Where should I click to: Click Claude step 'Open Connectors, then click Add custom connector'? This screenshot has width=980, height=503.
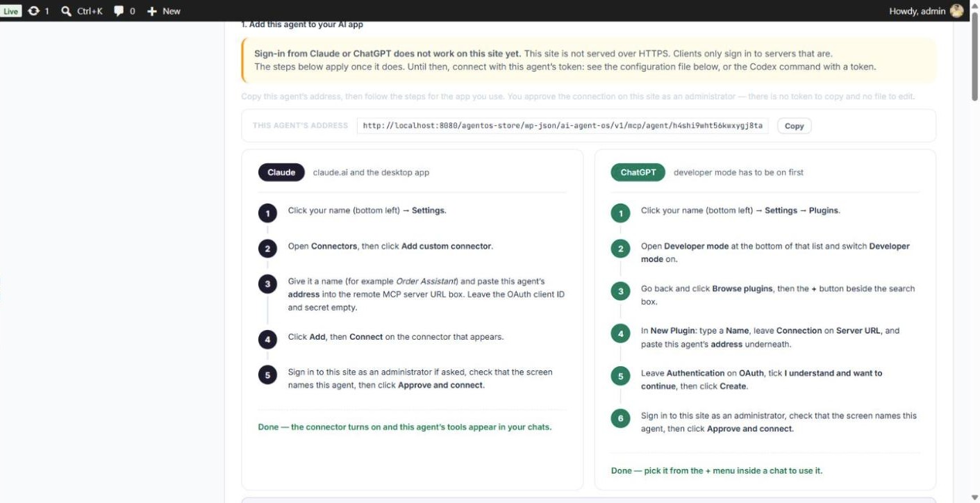pyautogui.click(x=390, y=246)
